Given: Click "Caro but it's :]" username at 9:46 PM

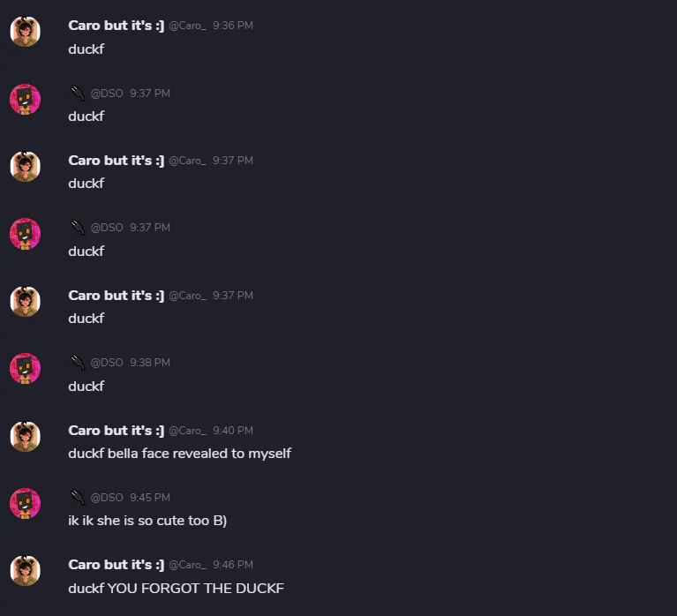Looking at the screenshot, I should 116,564.
